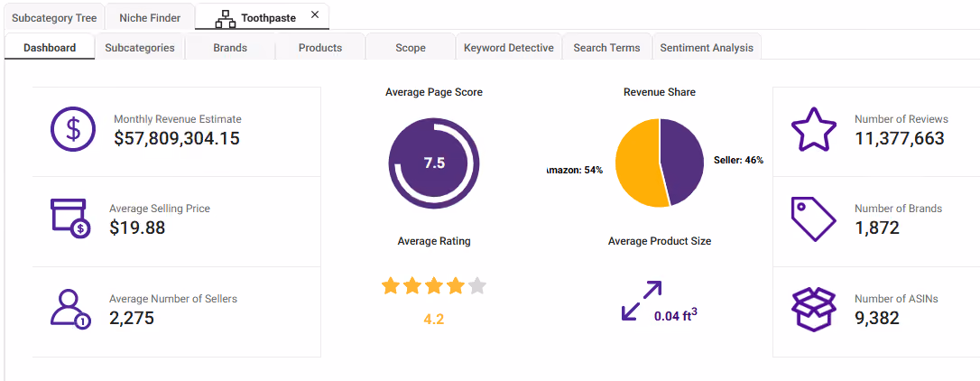Open the Products tab
Image resolution: width=980 pixels, height=381 pixels.
tap(320, 48)
